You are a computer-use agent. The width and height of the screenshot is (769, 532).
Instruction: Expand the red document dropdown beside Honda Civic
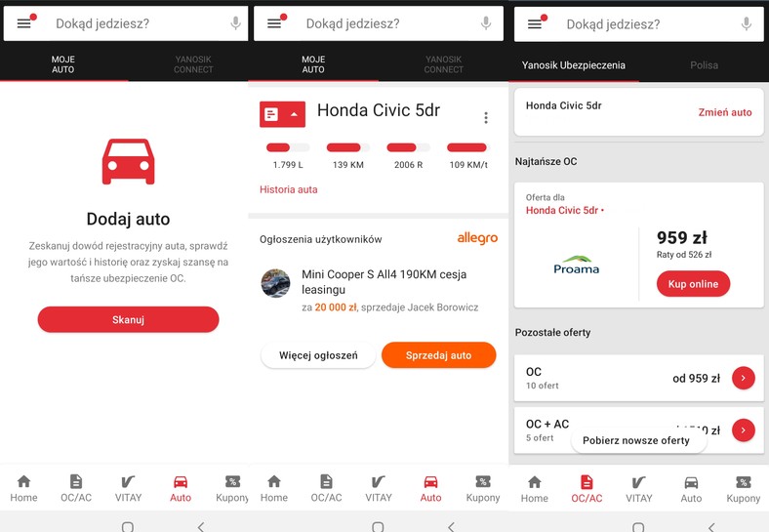(282, 114)
